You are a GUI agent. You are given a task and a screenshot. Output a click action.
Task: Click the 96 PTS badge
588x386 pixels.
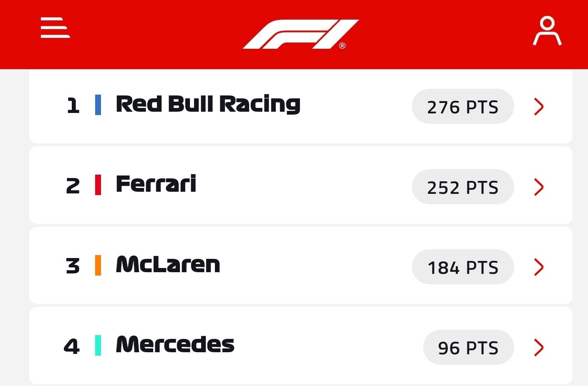pyautogui.click(x=468, y=347)
